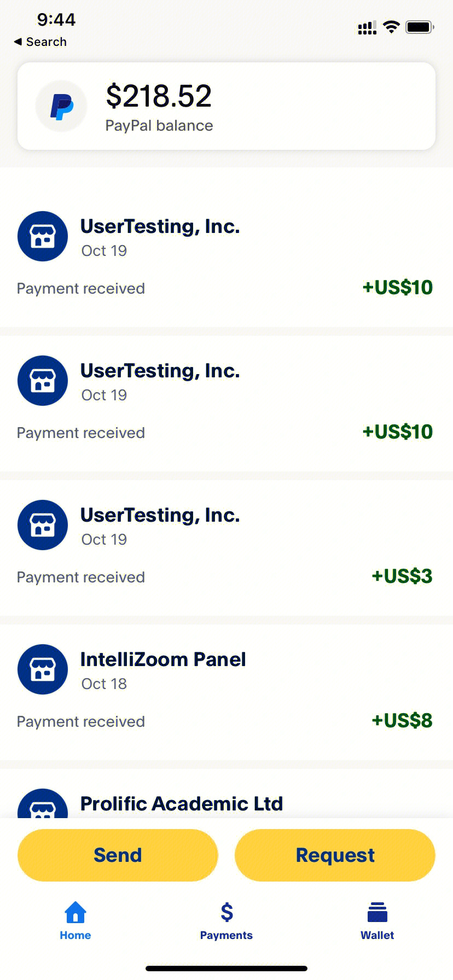
Task: Tap the Payments tab label
Action: 226,935
